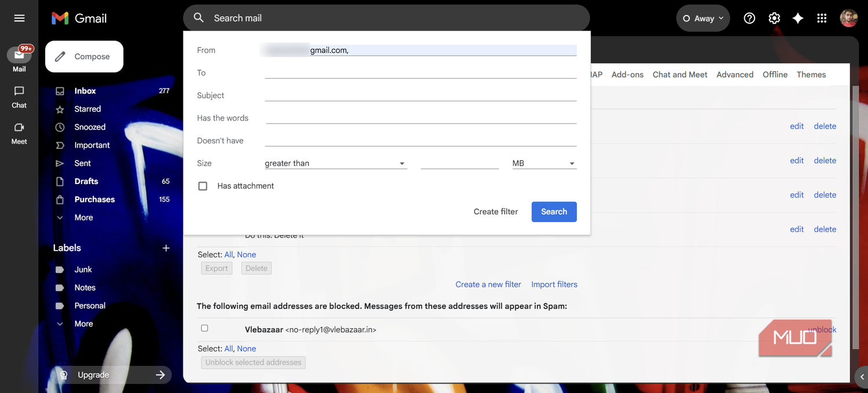Create a new label with plus icon
This screenshot has height=393, width=868.
click(166, 248)
